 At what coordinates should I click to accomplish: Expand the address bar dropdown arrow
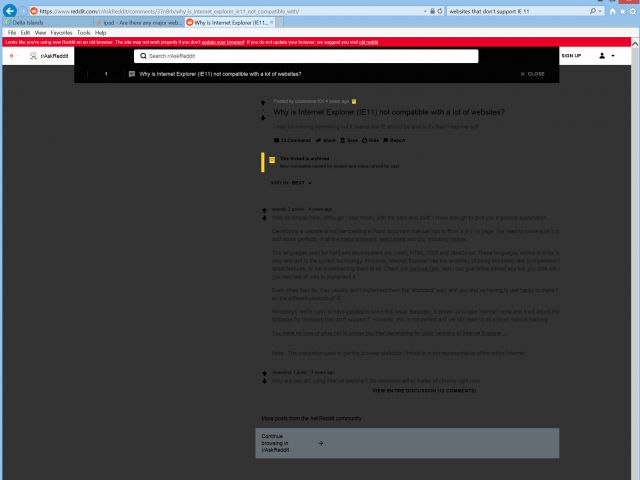coord(425,11)
